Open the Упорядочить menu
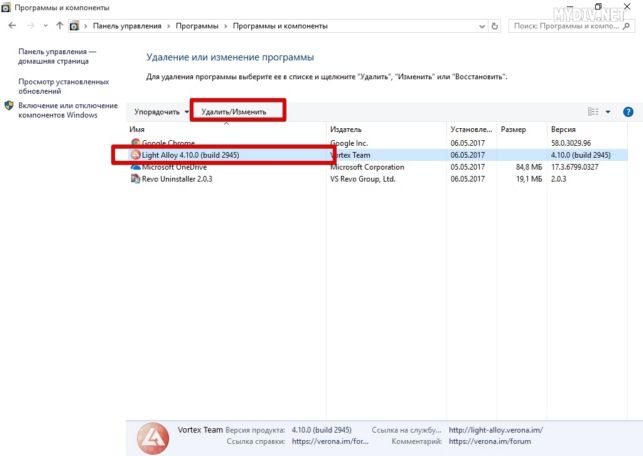 tap(161, 112)
